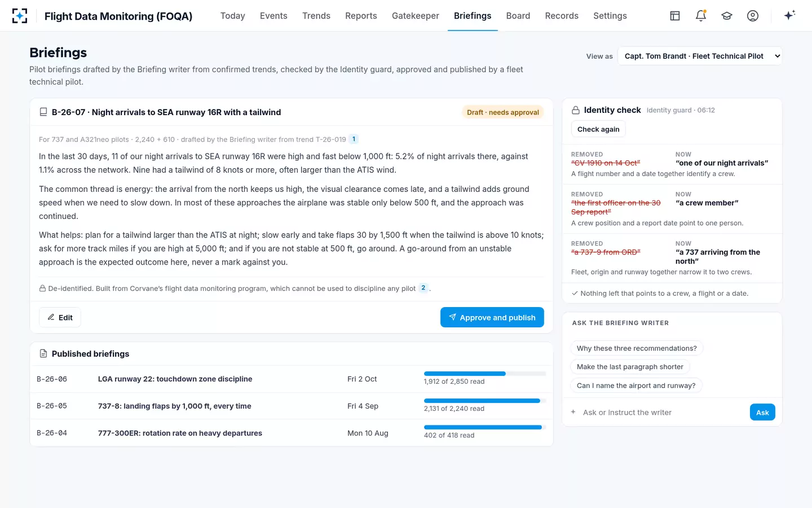Choose 'Make the last paragraph shorter' suggestion
Viewport: 812px width, 508px height.
[630, 367]
